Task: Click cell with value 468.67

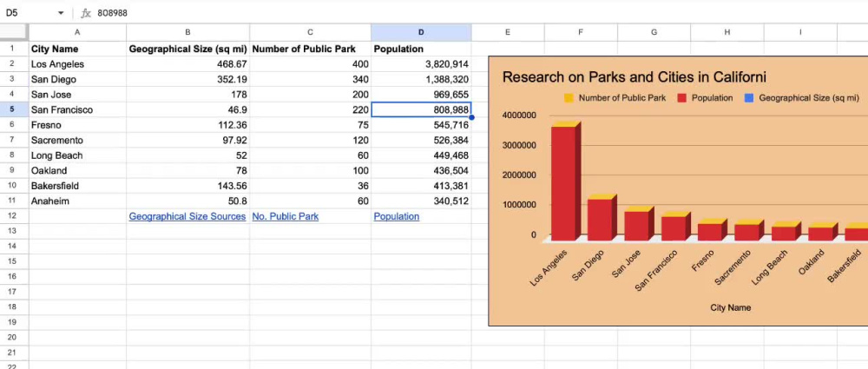Action: pyautogui.click(x=187, y=64)
